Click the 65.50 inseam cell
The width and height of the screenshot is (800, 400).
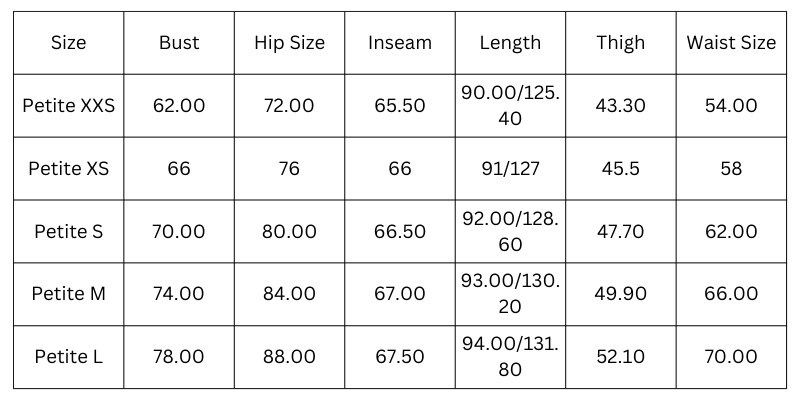[400, 105]
